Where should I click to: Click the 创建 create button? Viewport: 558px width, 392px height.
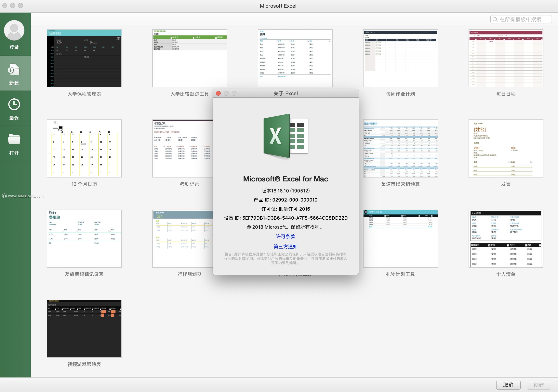pos(539,385)
